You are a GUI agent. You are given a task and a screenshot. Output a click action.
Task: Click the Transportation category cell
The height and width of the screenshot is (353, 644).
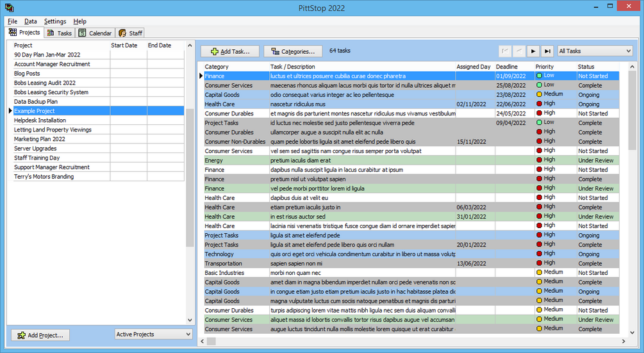236,263
